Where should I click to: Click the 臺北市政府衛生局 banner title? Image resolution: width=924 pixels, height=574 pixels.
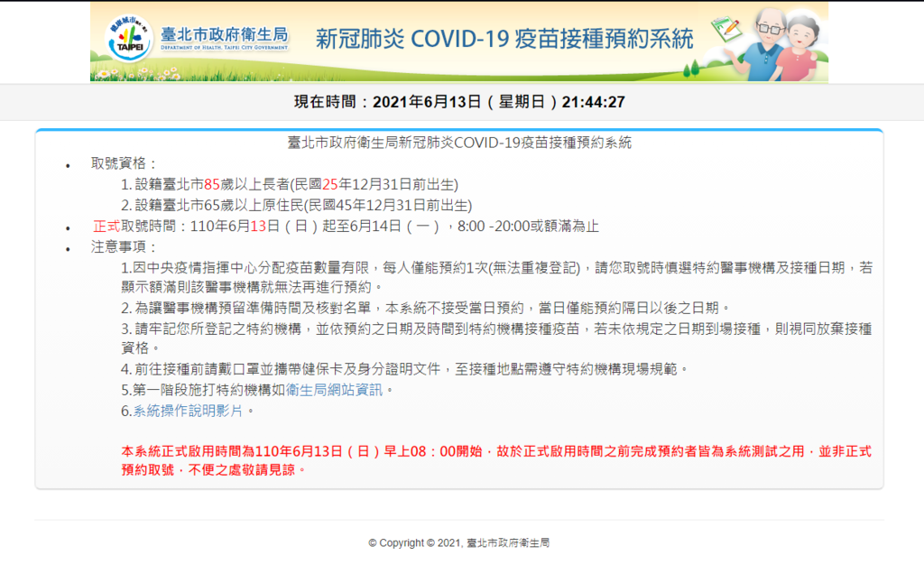224,38
